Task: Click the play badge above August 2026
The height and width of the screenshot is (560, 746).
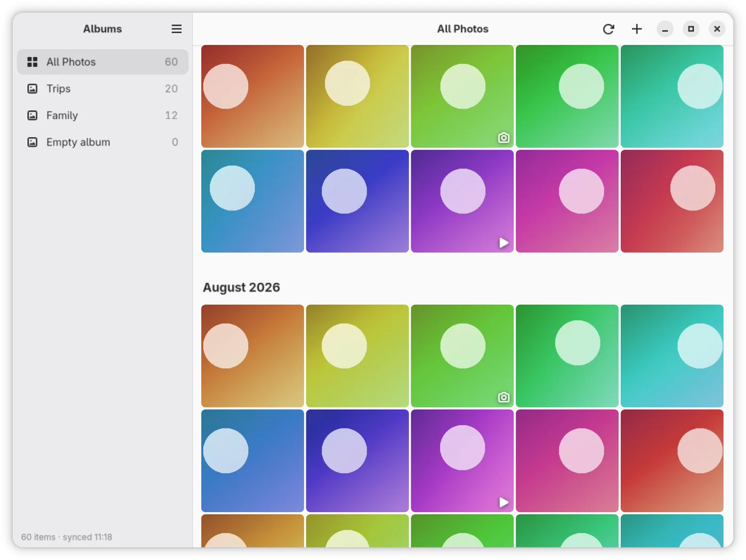Action: coord(504,242)
